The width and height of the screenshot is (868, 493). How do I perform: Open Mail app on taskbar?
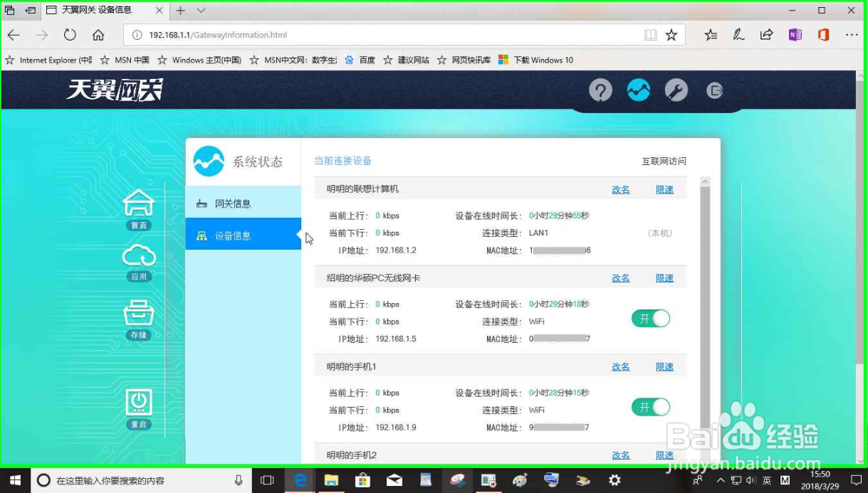394,480
